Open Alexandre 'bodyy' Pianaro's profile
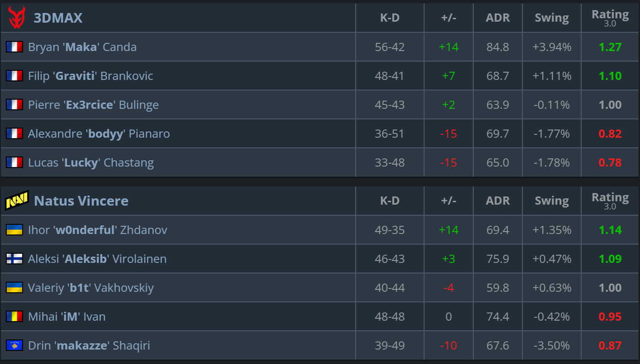Viewport: 640px width, 364px height. [99, 133]
